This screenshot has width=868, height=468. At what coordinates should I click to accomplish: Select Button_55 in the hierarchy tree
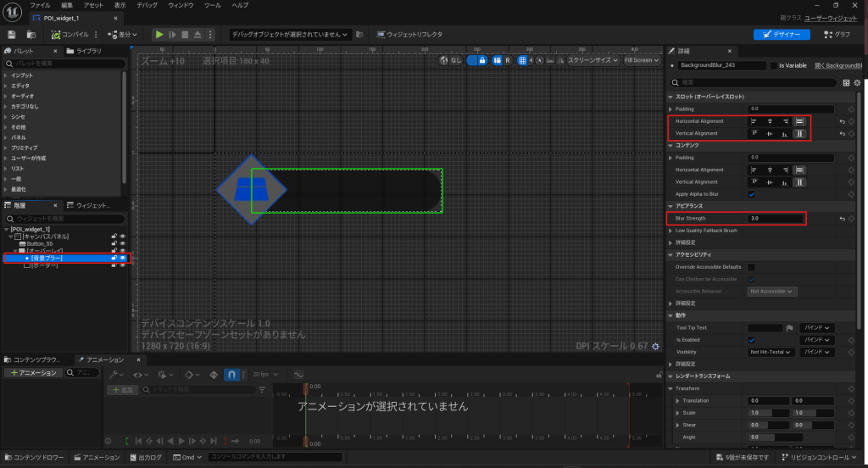41,243
